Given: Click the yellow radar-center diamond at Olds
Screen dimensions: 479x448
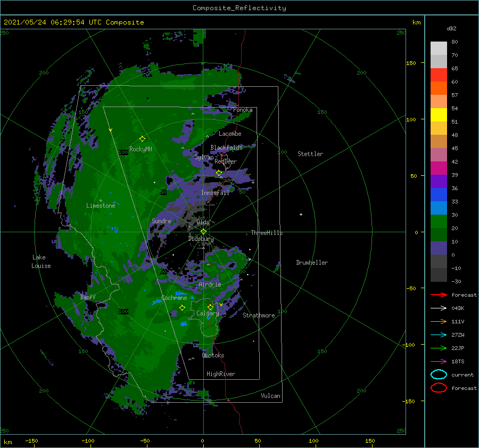Looking at the screenshot, I should (203, 232).
